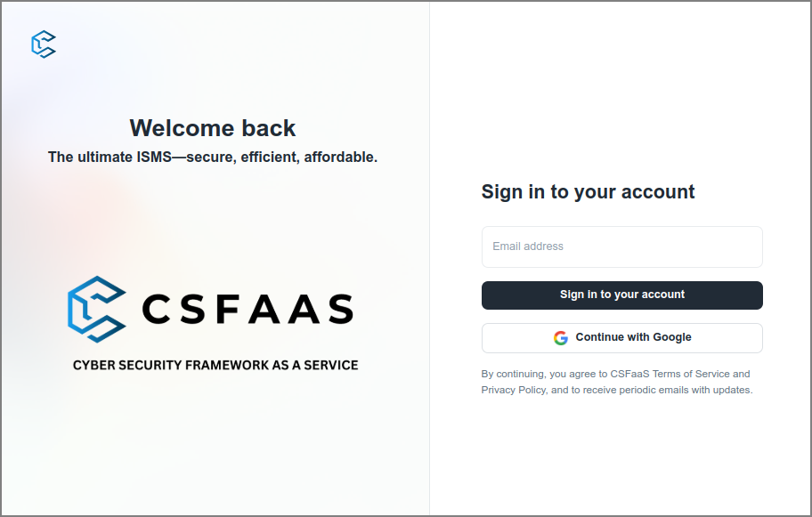Screen dimensions: 812x517
Task: Open the Privacy Policy link
Action: click(513, 390)
